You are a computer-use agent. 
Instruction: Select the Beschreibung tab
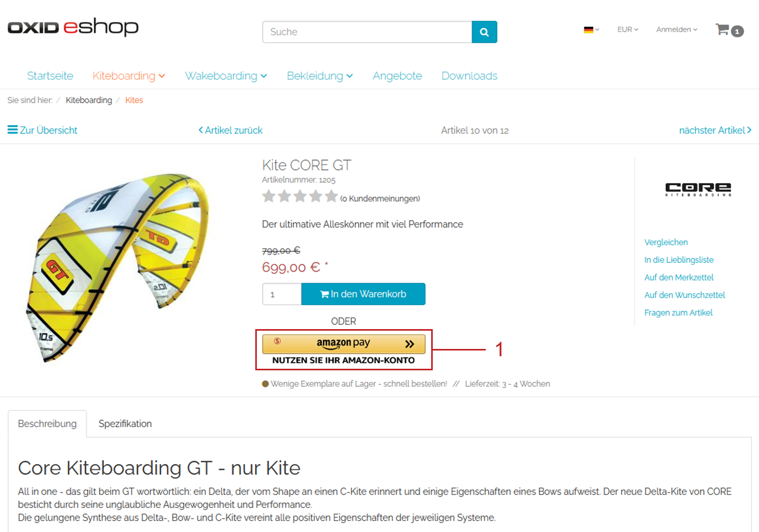point(47,424)
